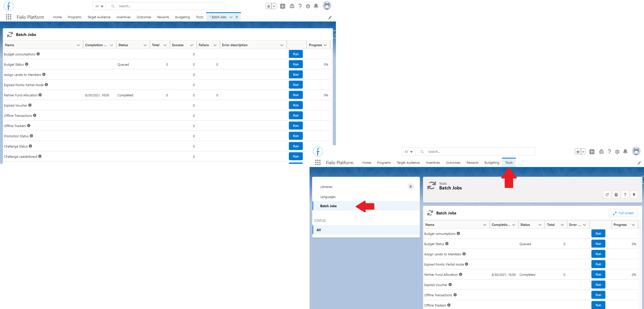Expand the Batch Jobs tab chevron menu
Image resolution: width=644 pixels, height=309 pixels.
(231, 17)
